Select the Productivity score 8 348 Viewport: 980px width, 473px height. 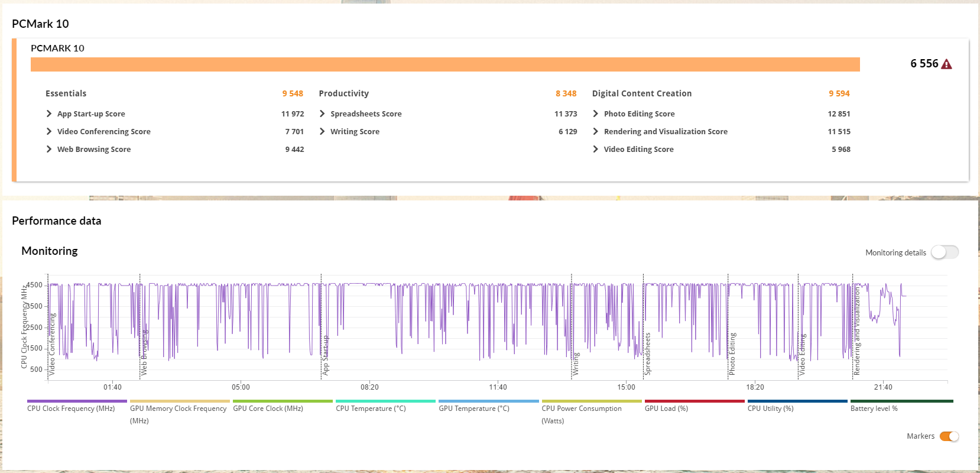pyautogui.click(x=566, y=93)
